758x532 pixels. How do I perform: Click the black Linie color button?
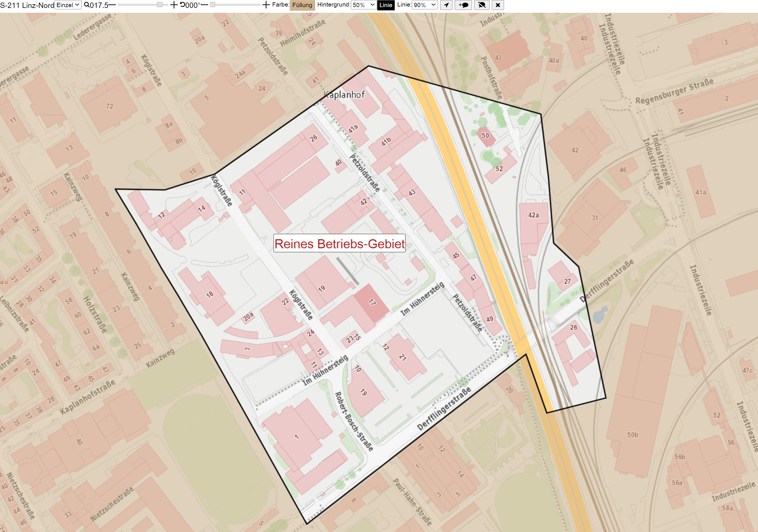point(386,5)
